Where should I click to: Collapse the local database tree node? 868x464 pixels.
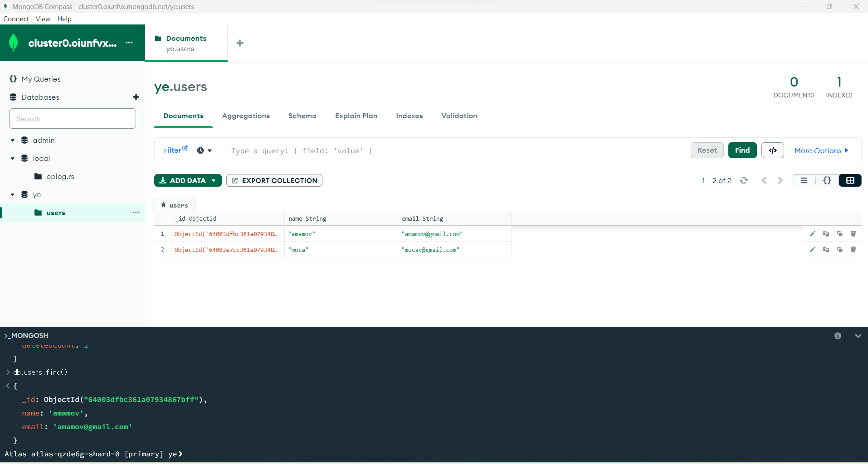click(x=13, y=159)
